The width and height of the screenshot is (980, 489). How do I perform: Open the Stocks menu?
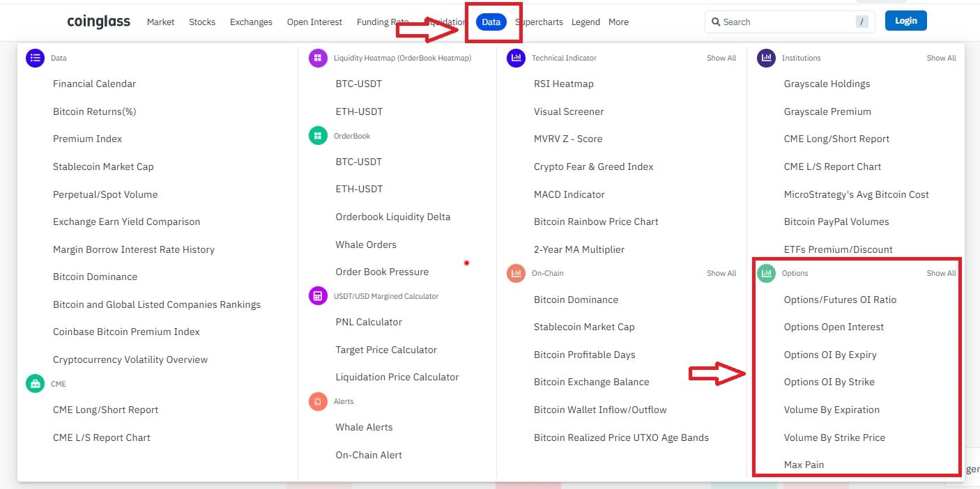[x=202, y=22]
